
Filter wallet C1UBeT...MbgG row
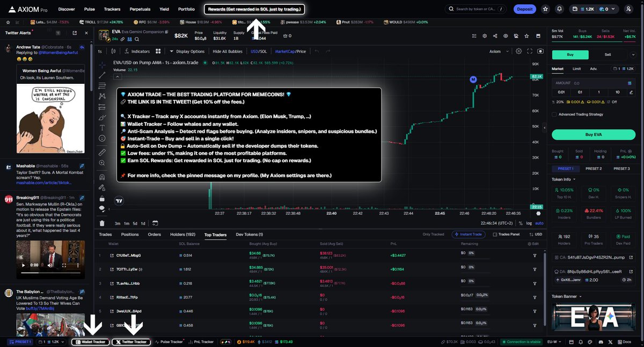click(x=535, y=255)
